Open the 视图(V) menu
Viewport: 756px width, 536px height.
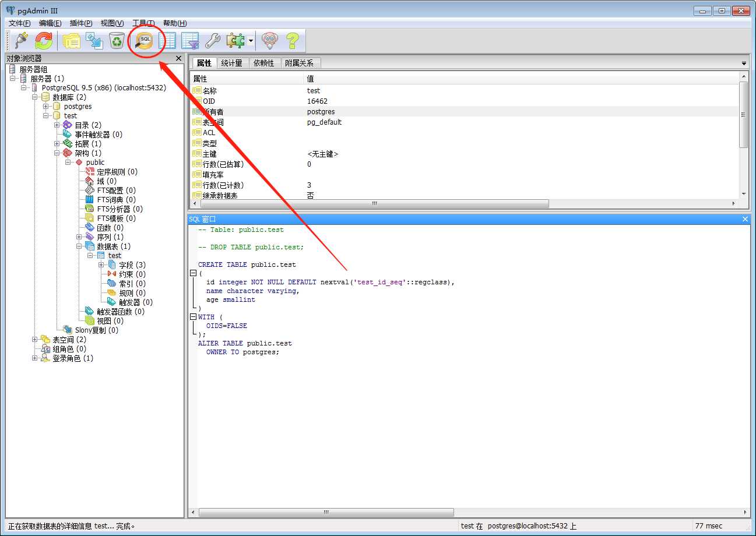coord(112,23)
